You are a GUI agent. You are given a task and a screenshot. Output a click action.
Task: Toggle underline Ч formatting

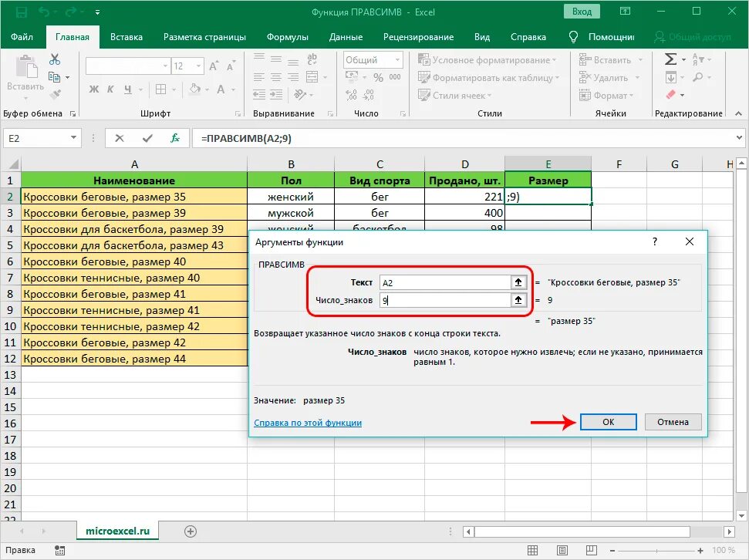pyautogui.click(x=127, y=89)
